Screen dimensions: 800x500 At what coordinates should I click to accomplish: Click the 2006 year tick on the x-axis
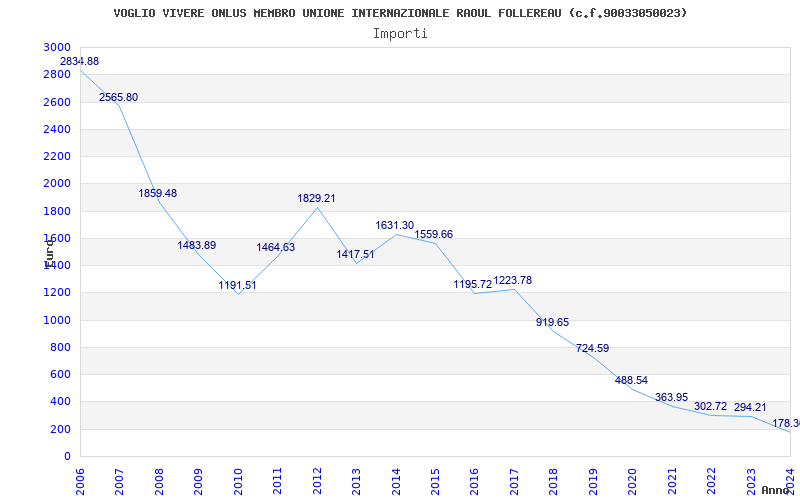[81, 479]
